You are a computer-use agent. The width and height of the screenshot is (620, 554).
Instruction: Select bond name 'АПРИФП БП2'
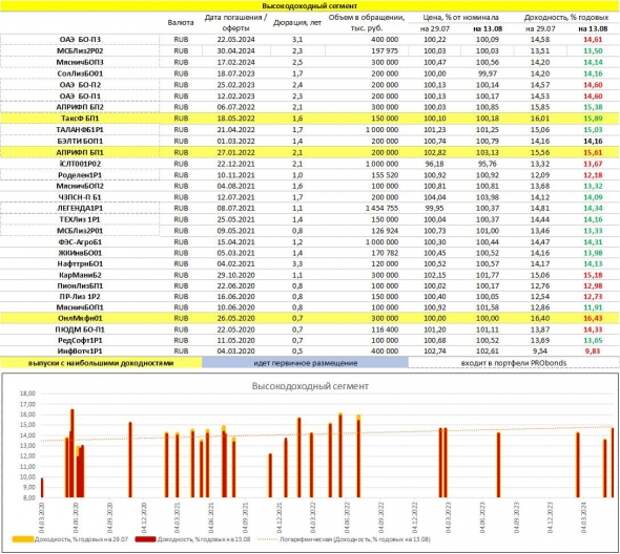point(80,107)
